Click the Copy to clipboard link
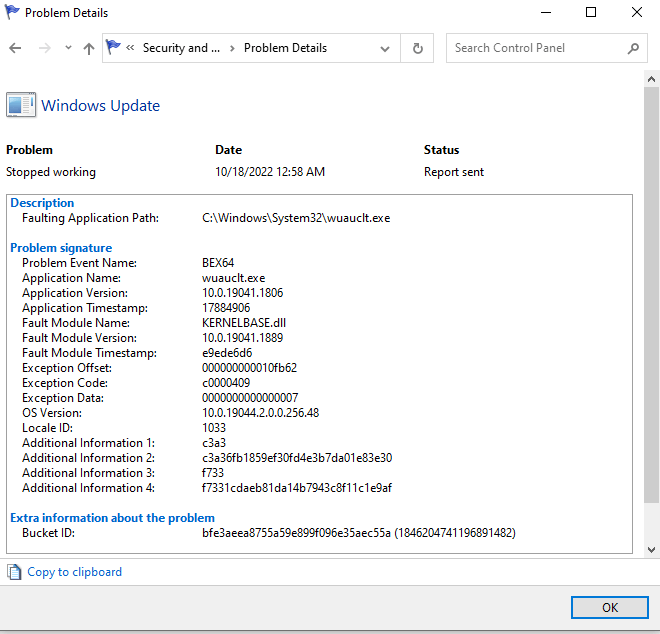 pos(75,572)
